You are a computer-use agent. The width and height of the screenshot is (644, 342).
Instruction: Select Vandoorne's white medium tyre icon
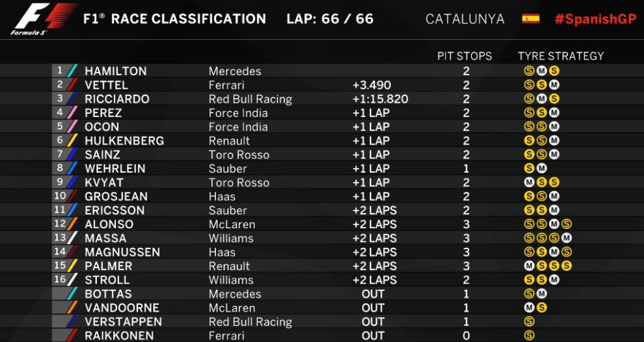pos(529,308)
